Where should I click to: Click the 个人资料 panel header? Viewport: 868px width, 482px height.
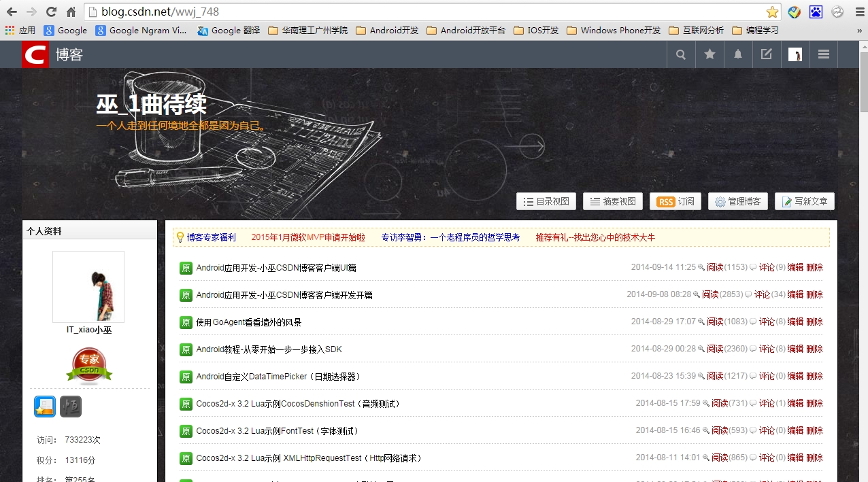(x=90, y=230)
